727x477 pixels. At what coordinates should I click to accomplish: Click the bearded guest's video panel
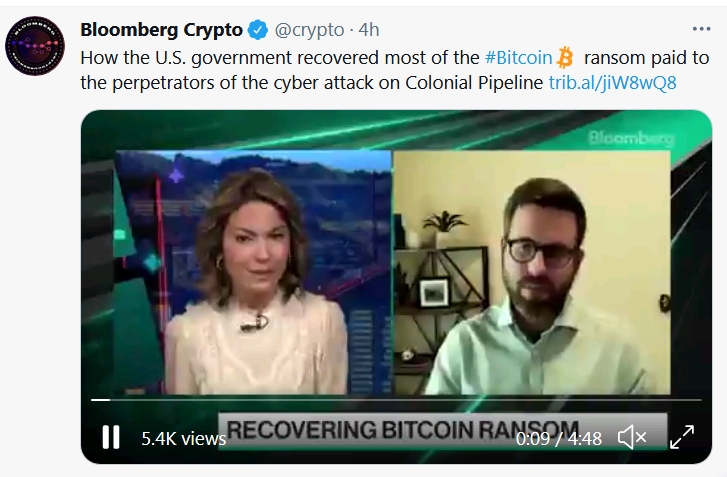[532, 272]
